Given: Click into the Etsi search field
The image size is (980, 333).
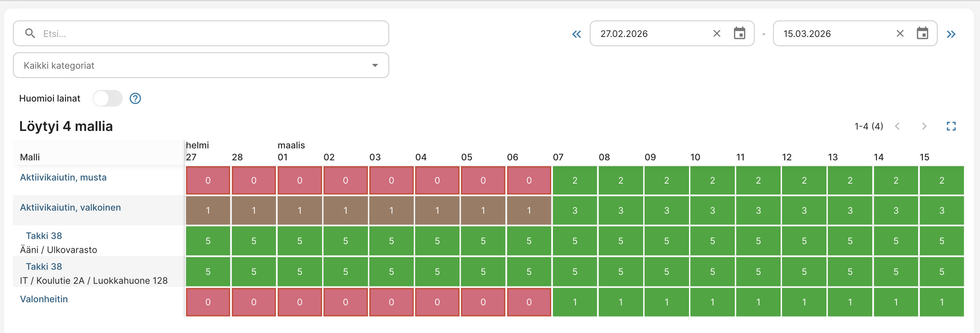Looking at the screenshot, I should pos(201,34).
